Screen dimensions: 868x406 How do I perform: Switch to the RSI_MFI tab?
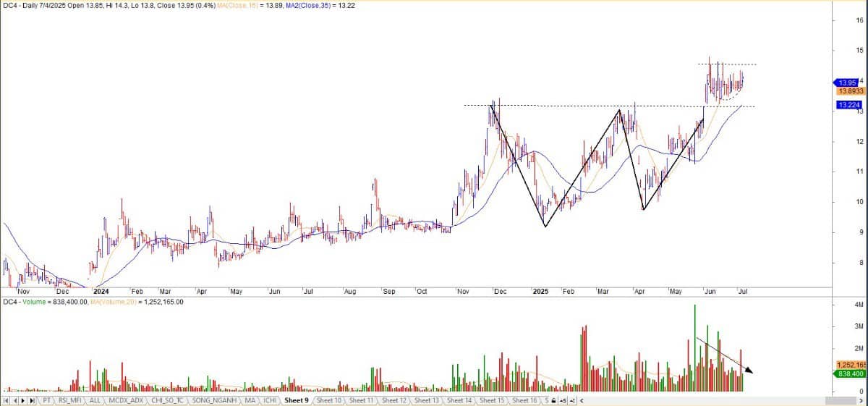69,400
